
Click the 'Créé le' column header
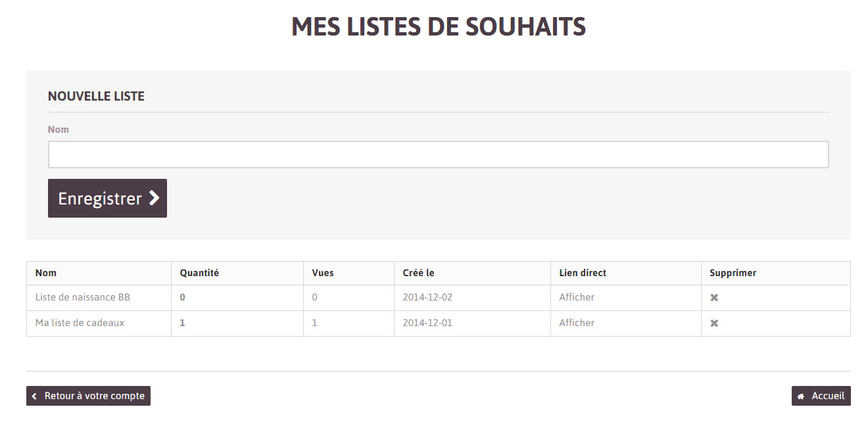(x=418, y=273)
